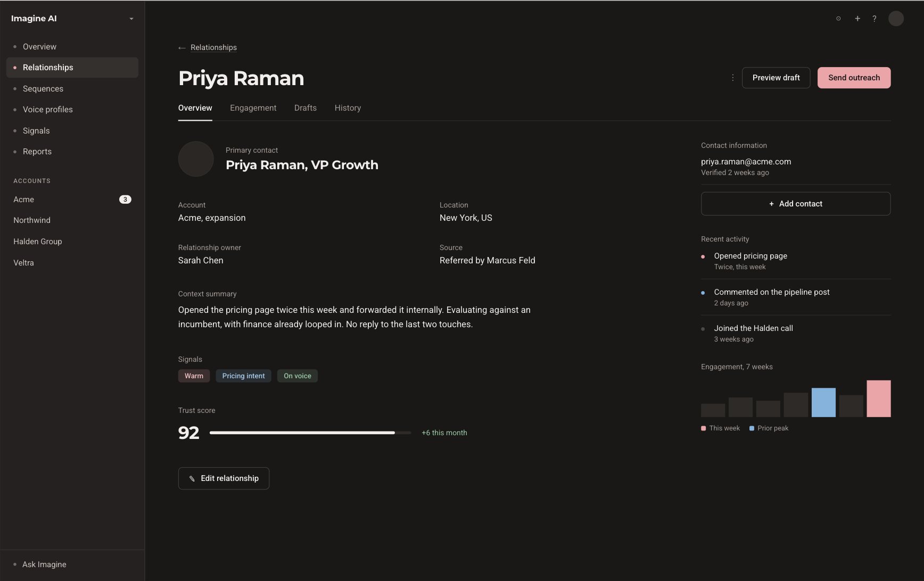Image resolution: width=924 pixels, height=581 pixels.
Task: Click the Edit relationship button
Action: tap(224, 478)
